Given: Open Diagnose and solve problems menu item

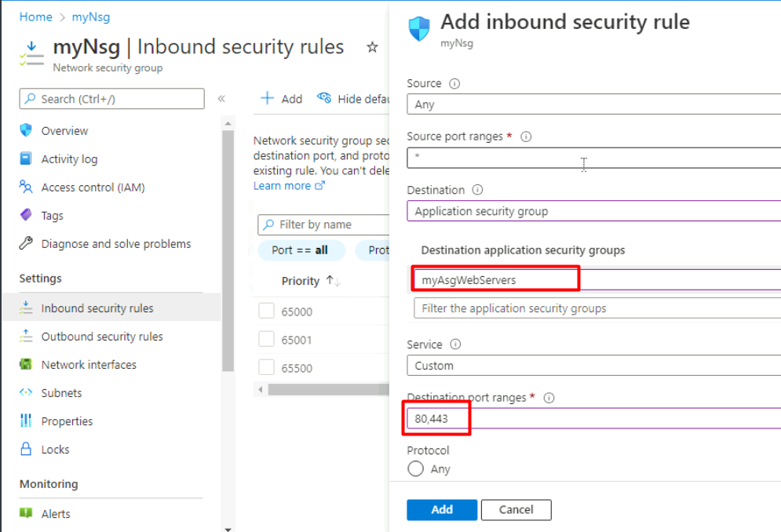Looking at the screenshot, I should pos(116,243).
